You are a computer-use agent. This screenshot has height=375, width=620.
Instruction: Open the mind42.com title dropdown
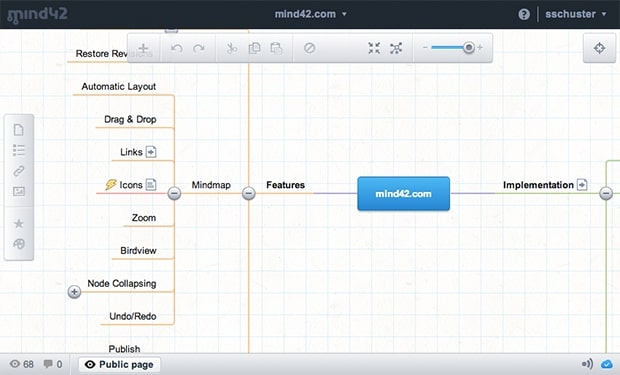[311, 14]
